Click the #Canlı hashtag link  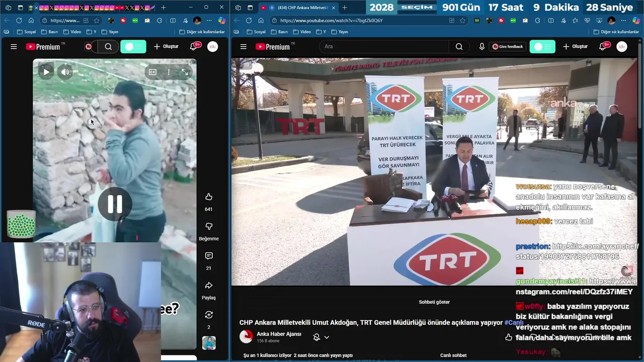point(514,323)
